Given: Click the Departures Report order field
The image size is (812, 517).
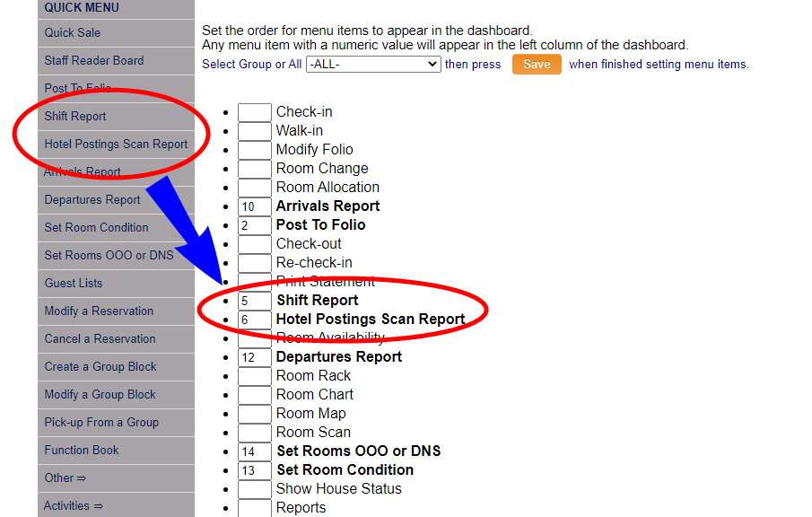Looking at the screenshot, I should click(254, 357).
